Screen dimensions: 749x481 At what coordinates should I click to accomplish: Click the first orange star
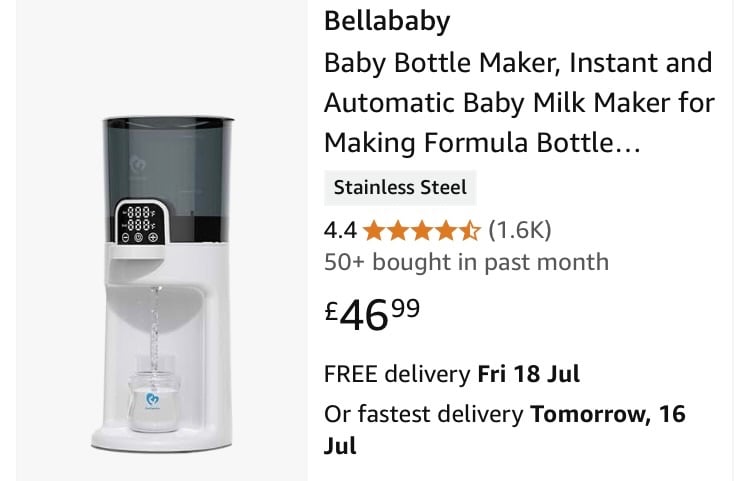click(374, 231)
